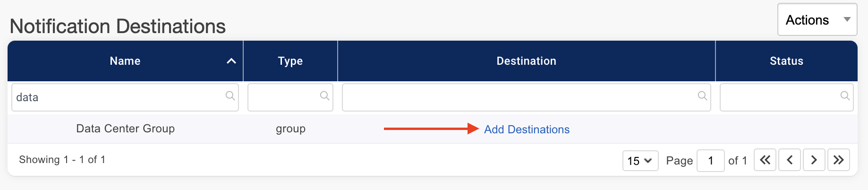Sort by the Type column header
Screen dimensions: 868x190
coord(290,61)
